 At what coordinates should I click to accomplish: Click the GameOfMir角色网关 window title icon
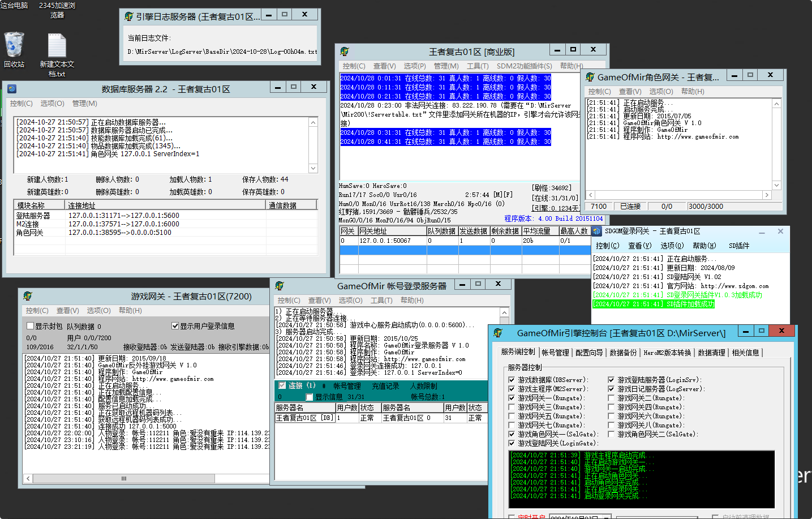coord(590,77)
